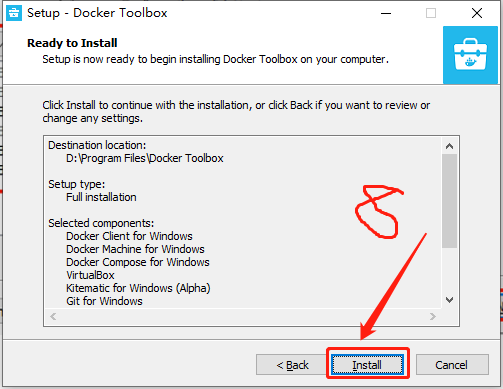Click Git for Windows component line
This screenshot has width=503, height=389.
click(104, 301)
